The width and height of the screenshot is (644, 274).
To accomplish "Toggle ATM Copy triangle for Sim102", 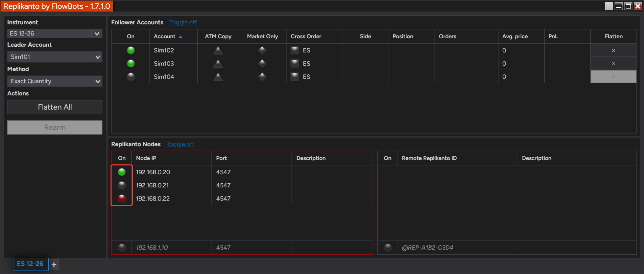I will pyautogui.click(x=218, y=50).
